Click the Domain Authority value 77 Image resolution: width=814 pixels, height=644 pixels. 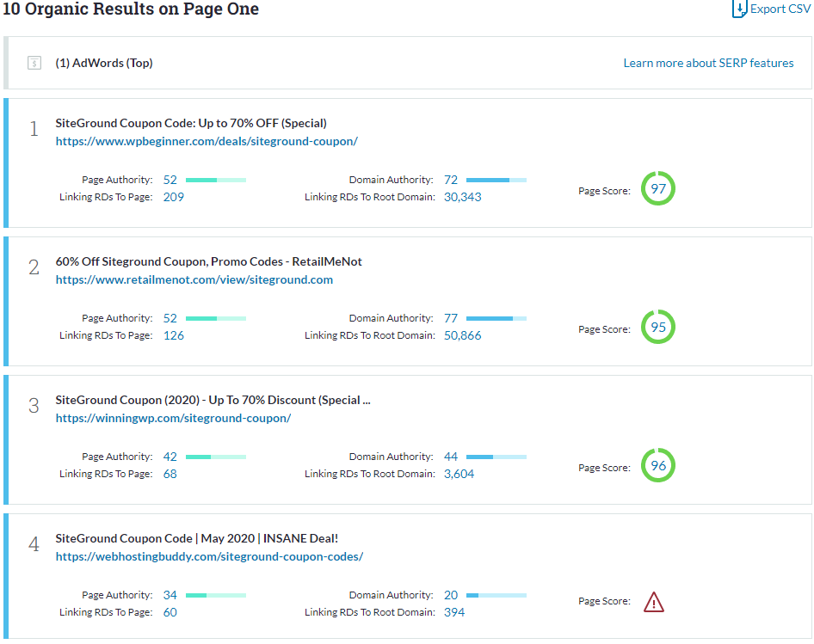[451, 319]
